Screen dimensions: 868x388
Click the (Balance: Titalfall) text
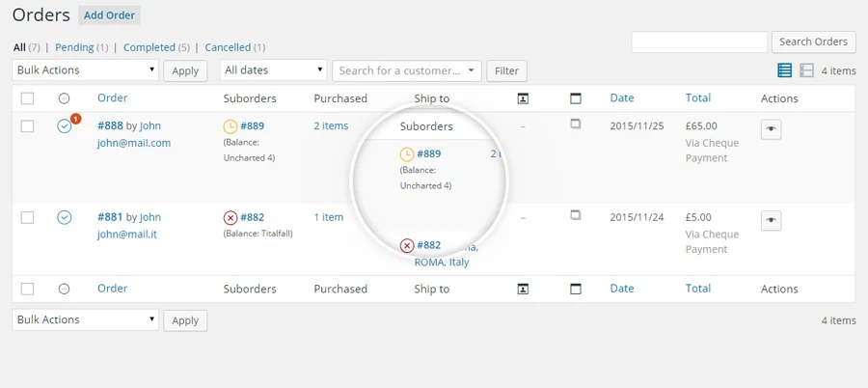pyautogui.click(x=258, y=234)
